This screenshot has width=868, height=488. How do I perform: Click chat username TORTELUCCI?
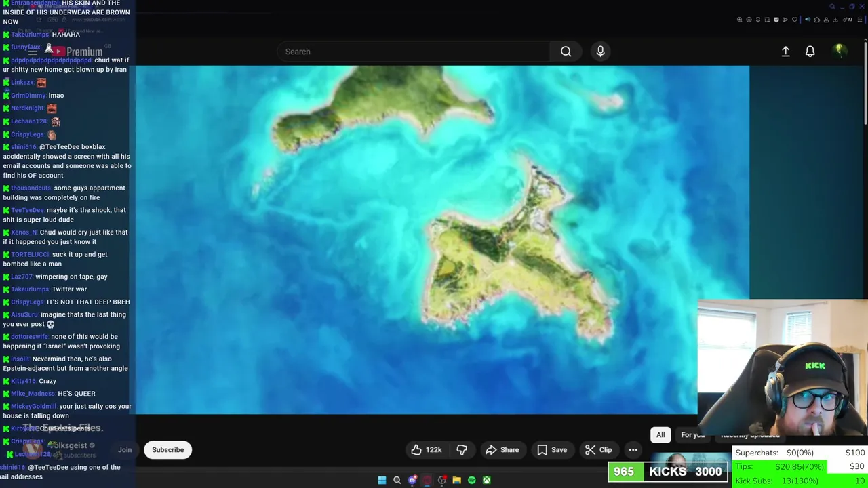click(31, 255)
